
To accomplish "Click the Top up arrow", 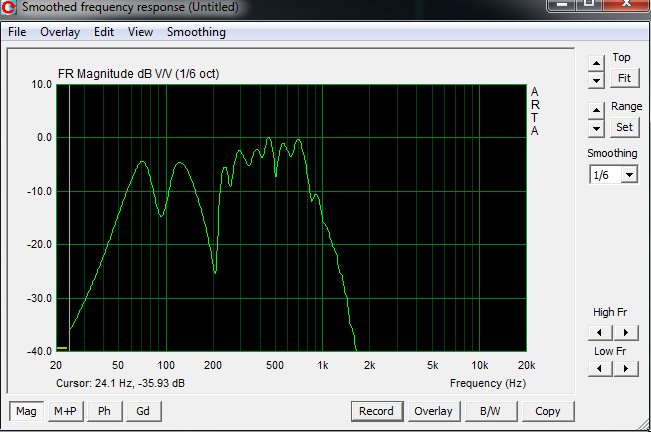I will [x=596, y=63].
